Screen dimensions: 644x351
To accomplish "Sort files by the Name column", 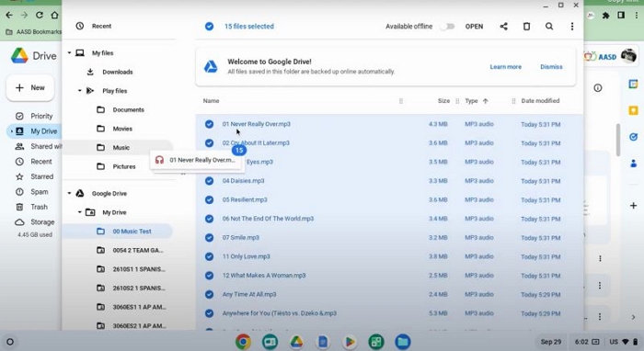I will pyautogui.click(x=211, y=101).
